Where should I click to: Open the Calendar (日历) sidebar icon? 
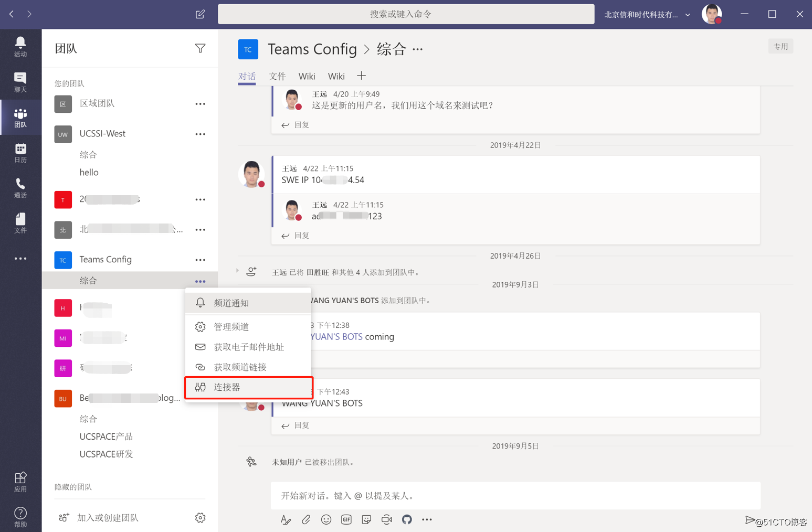20,153
